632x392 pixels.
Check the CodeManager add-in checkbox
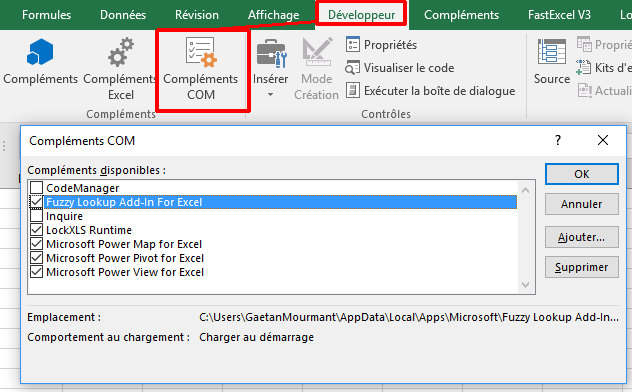click(x=36, y=187)
